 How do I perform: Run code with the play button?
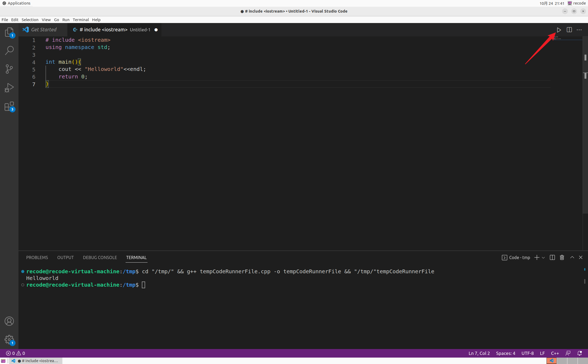559,30
